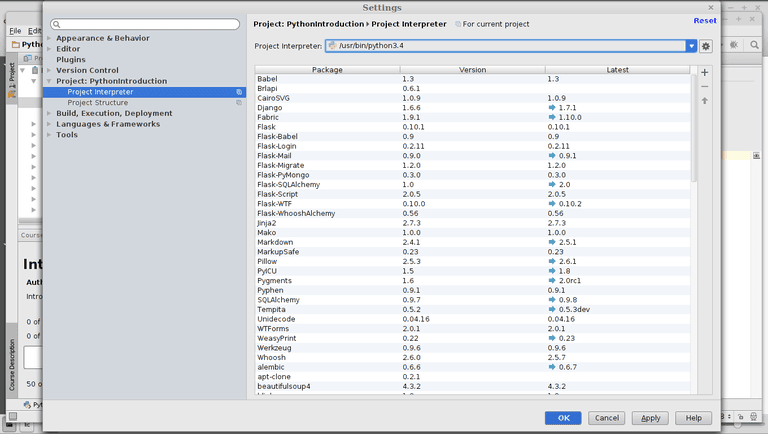Select the PyICU package row
This screenshot has width=768, height=434.
click(x=472, y=271)
